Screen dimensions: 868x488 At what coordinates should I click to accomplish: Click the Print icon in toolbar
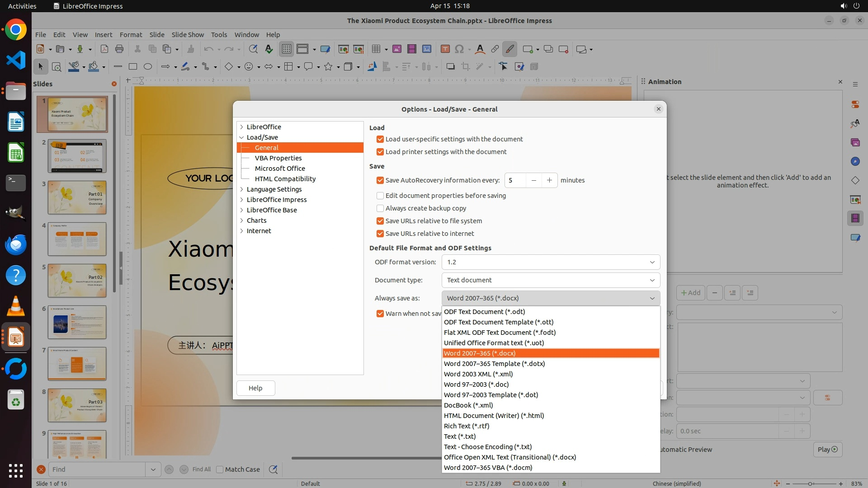click(119, 49)
